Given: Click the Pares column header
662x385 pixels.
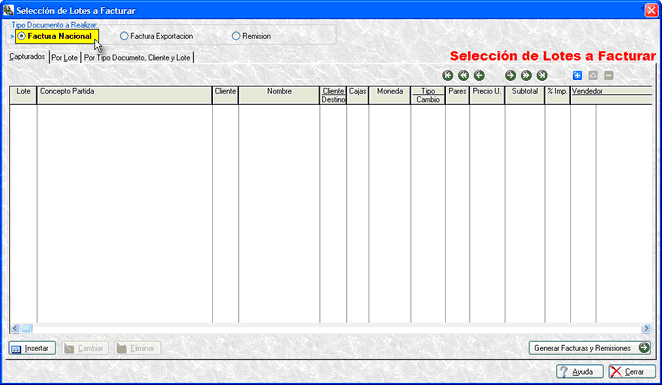Looking at the screenshot, I should pos(457,95).
